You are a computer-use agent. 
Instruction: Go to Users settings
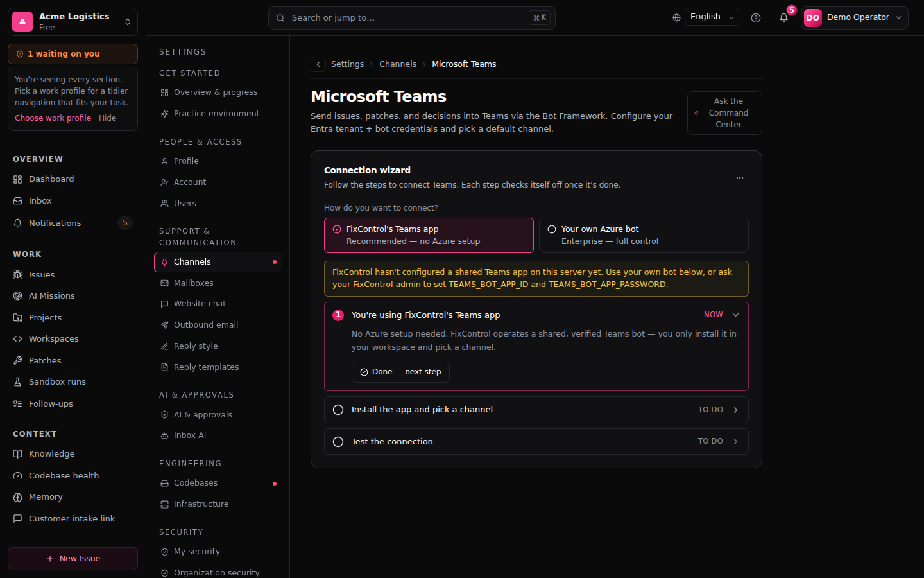tap(218, 204)
